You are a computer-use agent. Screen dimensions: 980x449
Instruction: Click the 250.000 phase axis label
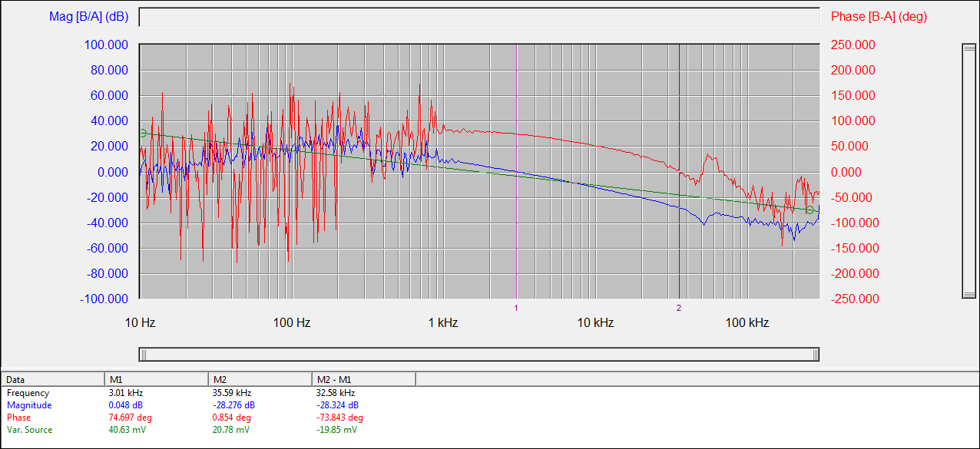(853, 45)
